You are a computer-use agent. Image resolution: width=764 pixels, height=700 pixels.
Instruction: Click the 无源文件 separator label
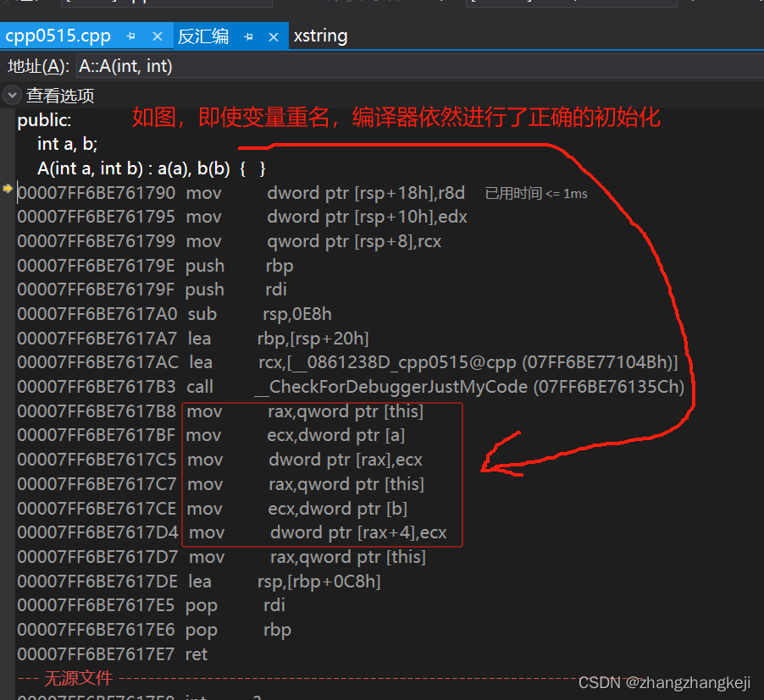(x=79, y=678)
